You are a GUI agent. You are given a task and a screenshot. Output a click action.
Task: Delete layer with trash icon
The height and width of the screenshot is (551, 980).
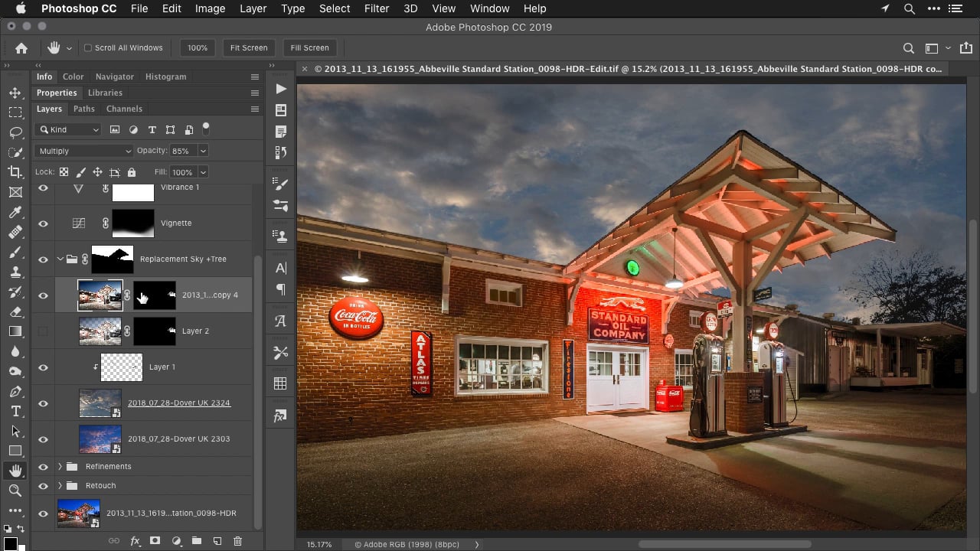click(237, 540)
